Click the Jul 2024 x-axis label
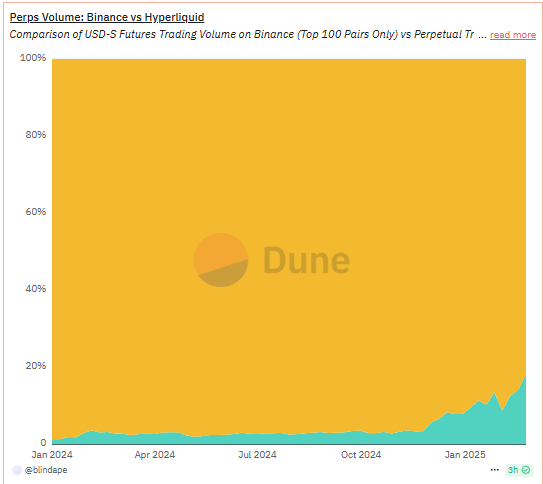This screenshot has width=543, height=484. (x=257, y=455)
